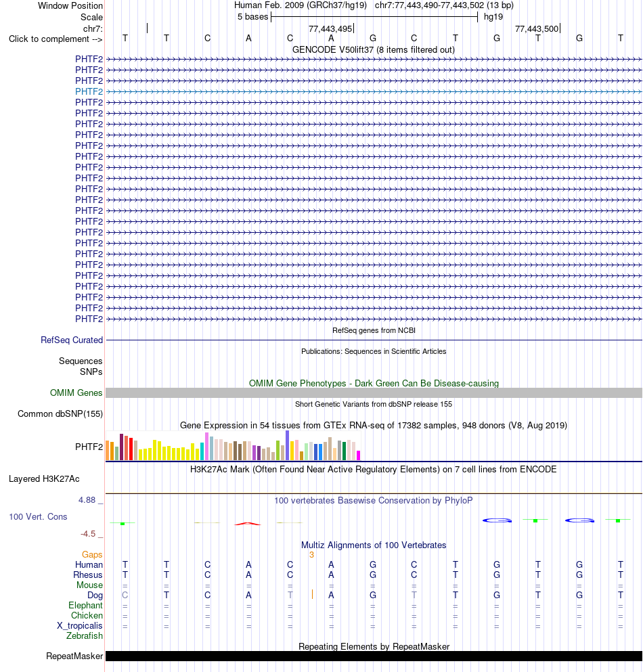Image resolution: width=643 pixels, height=672 pixels.
Task: Click the Layered H3K27Ac track label
Action: tap(44, 478)
